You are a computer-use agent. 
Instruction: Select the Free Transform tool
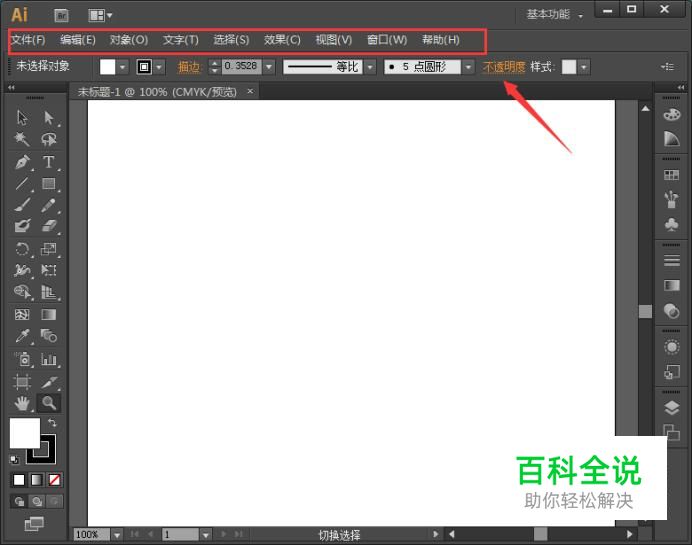coord(49,270)
